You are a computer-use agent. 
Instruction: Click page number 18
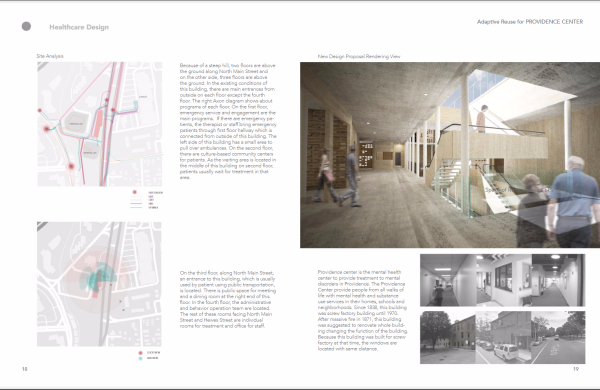click(24, 369)
